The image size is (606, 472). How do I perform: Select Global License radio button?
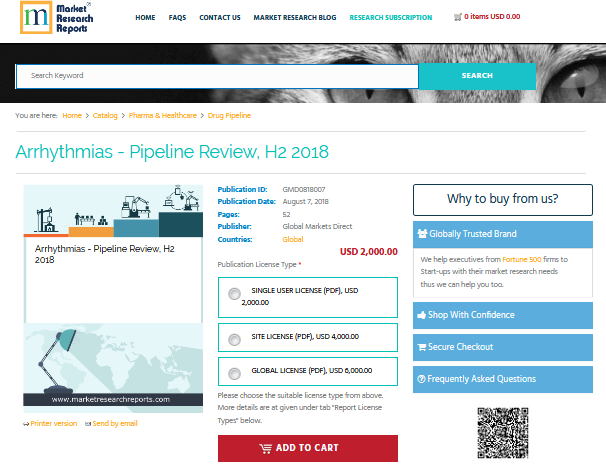pos(234,373)
